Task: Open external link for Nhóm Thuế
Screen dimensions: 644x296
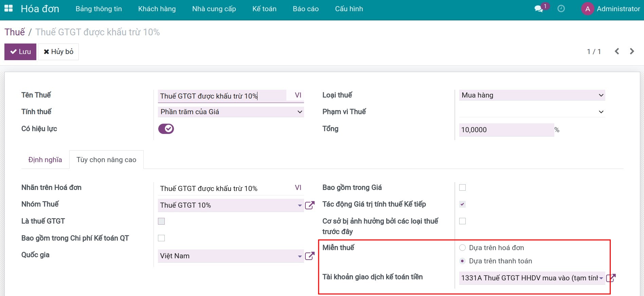Action: (x=309, y=205)
